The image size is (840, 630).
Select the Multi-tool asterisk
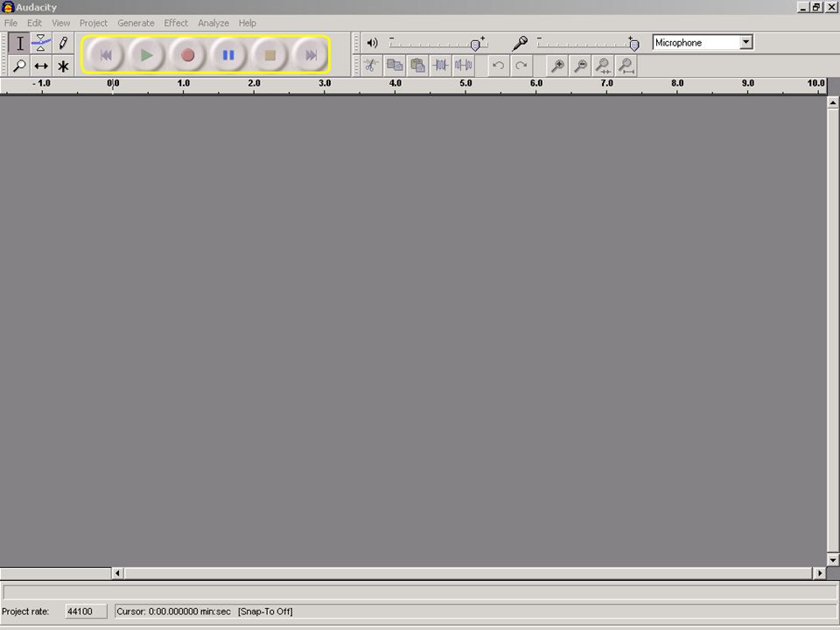click(x=63, y=66)
